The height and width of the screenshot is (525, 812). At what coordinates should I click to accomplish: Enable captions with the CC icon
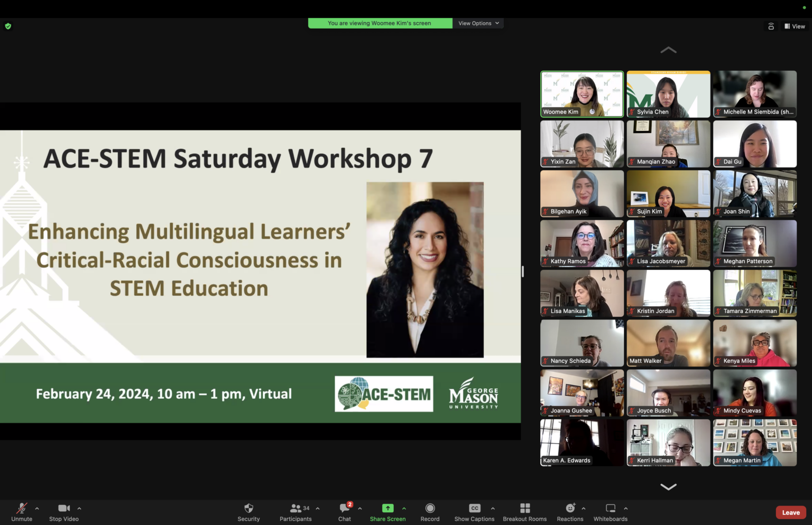tap(474, 508)
